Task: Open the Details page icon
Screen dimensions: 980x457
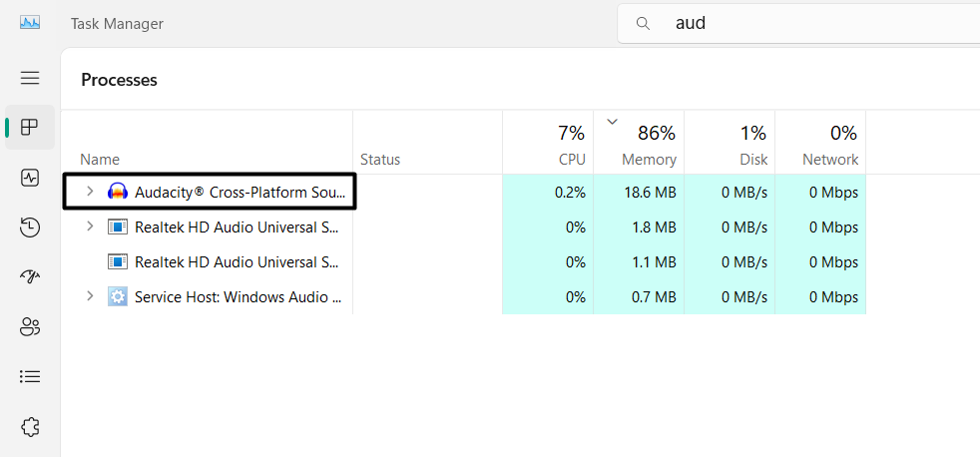Action: point(30,376)
